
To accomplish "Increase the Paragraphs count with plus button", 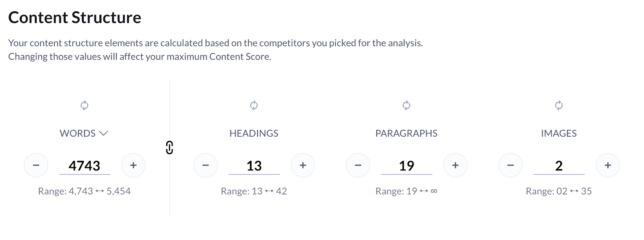I will point(456,165).
